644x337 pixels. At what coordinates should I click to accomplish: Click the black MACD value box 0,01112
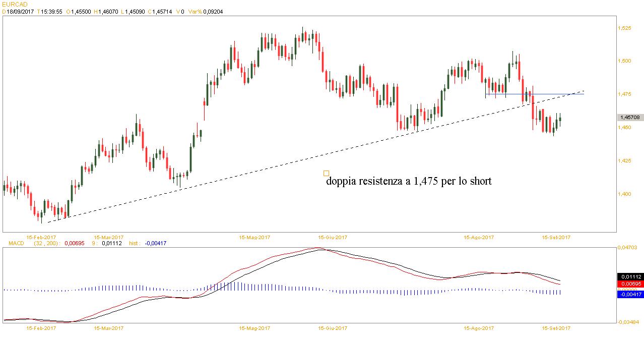(629, 276)
